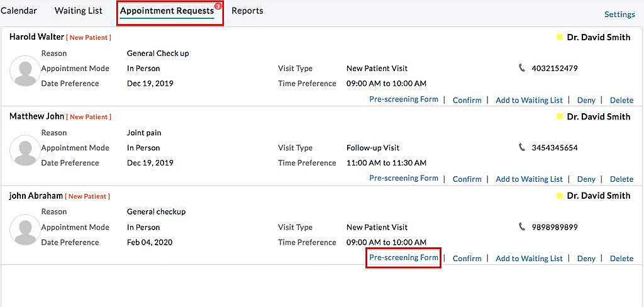This screenshot has height=307, width=644.
Task: Click john Abraham's avatar placeholder icon
Action: pos(25,230)
